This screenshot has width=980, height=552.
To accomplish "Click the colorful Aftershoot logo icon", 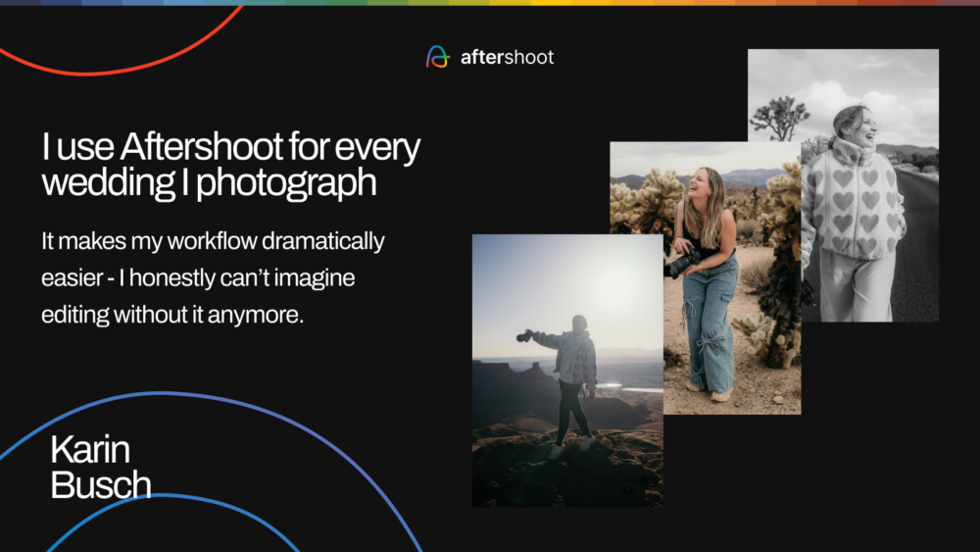I will [437, 57].
